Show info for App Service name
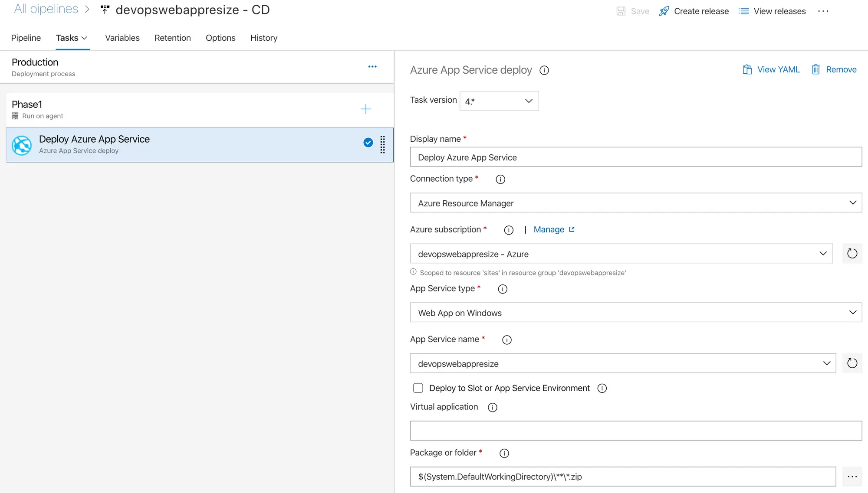Screen dimensions: 868x493 [507, 340]
